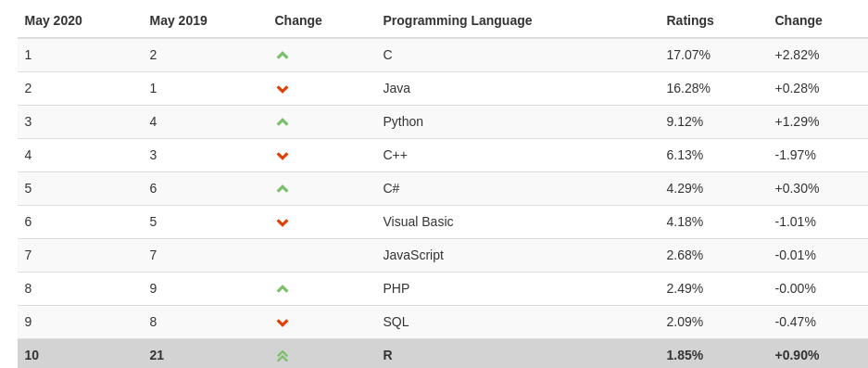The width and height of the screenshot is (868, 368).
Task: Click the green up arrow in C# row
Action: (283, 188)
